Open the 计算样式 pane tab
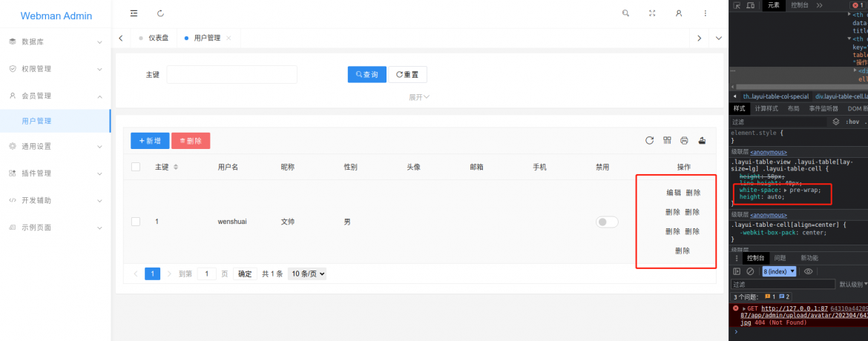This screenshot has height=341, width=868. point(766,109)
